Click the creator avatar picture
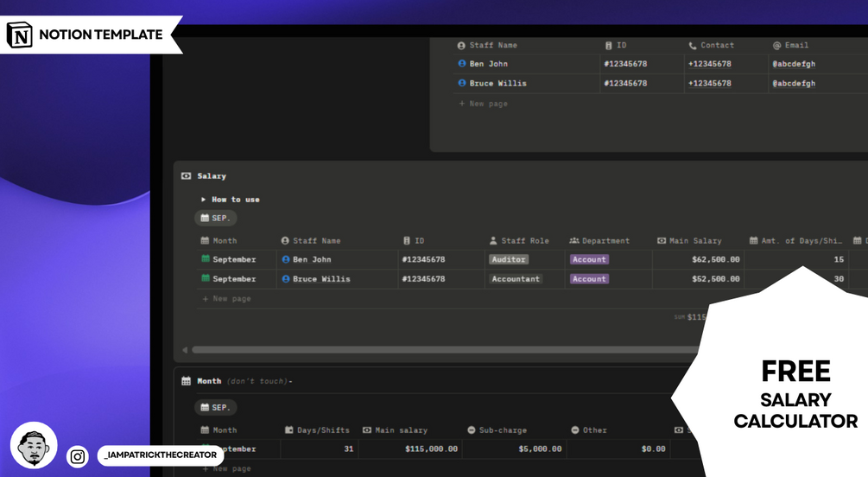Screen dimensions: 868x477 pos(34,445)
